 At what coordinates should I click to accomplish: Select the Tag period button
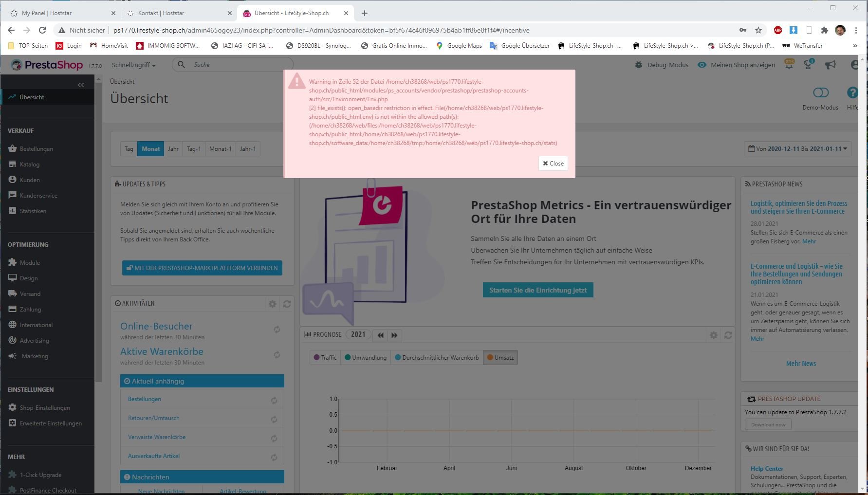point(129,149)
